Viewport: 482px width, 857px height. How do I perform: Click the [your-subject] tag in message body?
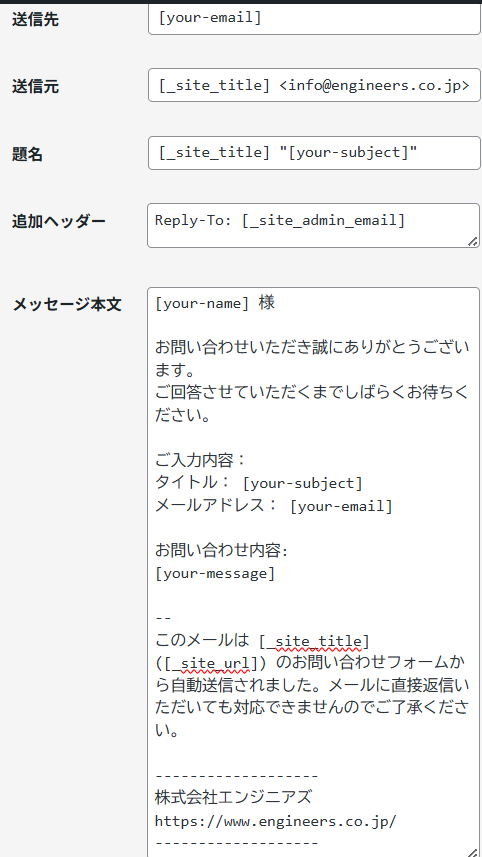[302, 483]
